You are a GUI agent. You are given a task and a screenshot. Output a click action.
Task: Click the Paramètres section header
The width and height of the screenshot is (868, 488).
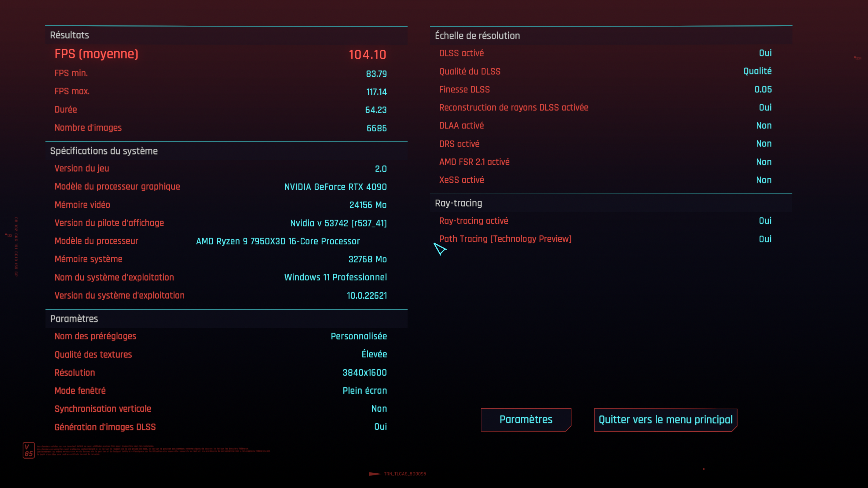74,319
